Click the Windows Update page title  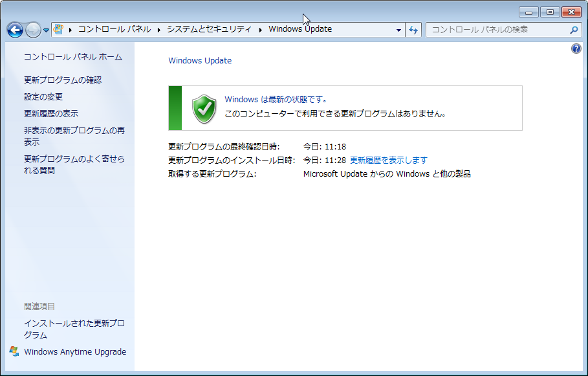tap(200, 61)
